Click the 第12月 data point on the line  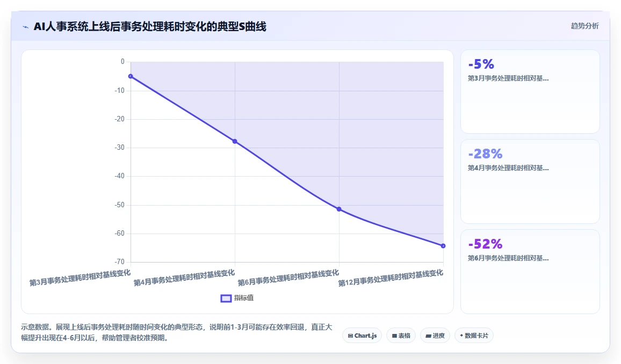[443, 246]
